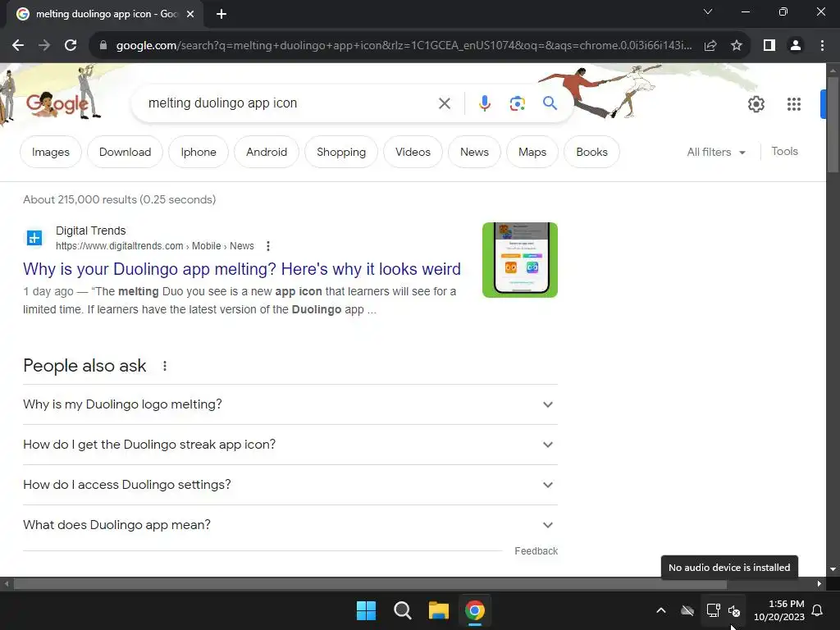Send Feedback on People also ask

536,551
